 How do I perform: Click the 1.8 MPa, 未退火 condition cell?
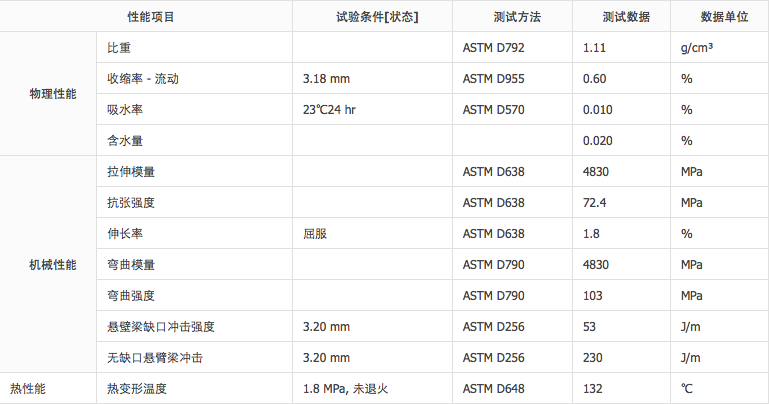pos(350,388)
